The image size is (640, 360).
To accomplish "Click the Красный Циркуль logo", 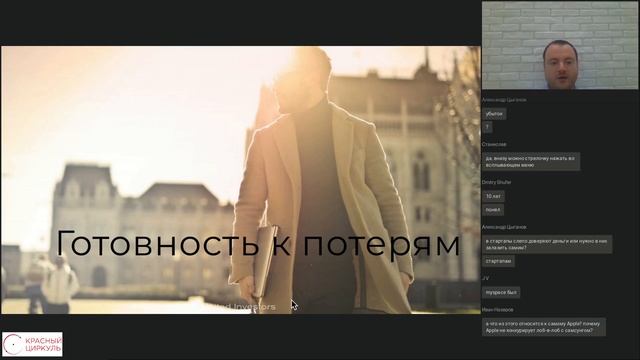I will [x=32, y=344].
